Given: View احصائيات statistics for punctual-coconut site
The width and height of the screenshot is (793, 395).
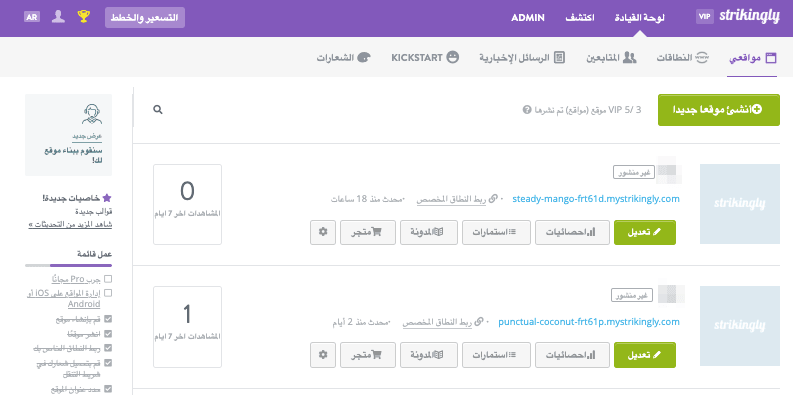Looking at the screenshot, I should click(x=572, y=355).
